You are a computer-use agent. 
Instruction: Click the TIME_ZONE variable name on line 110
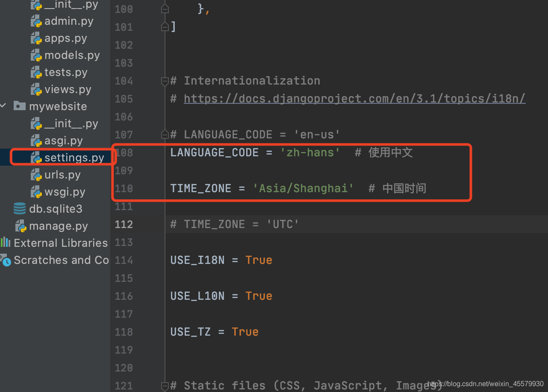[x=200, y=188]
